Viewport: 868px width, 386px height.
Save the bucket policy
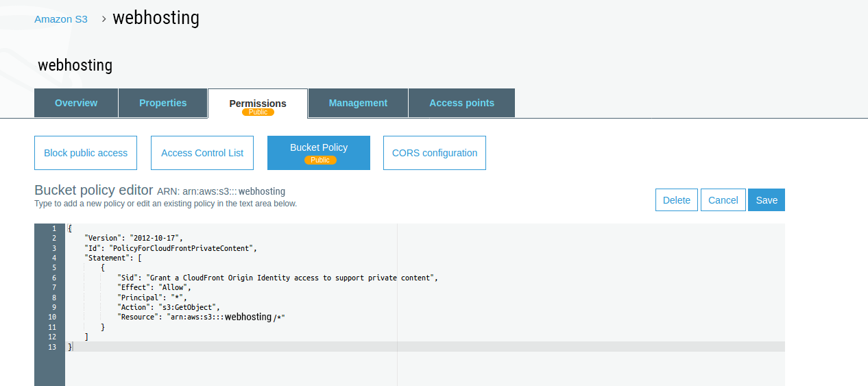(767, 200)
